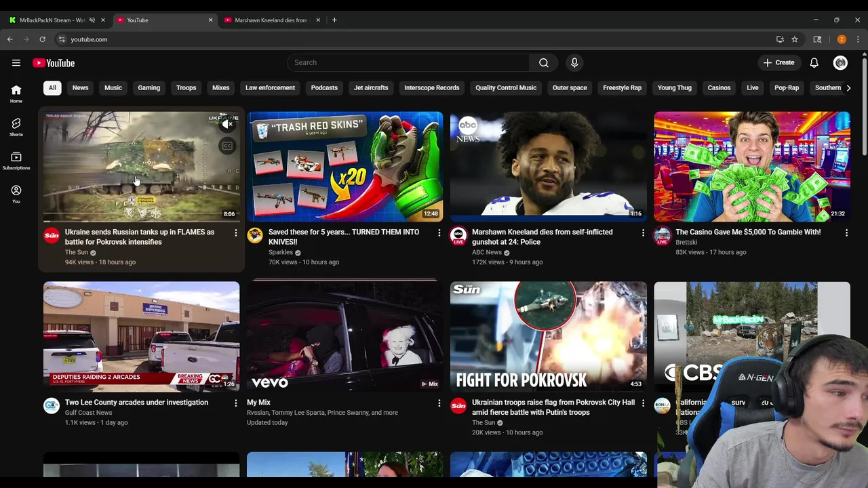Open a new browser tab
This screenshot has width=868, height=488.
[x=334, y=20]
